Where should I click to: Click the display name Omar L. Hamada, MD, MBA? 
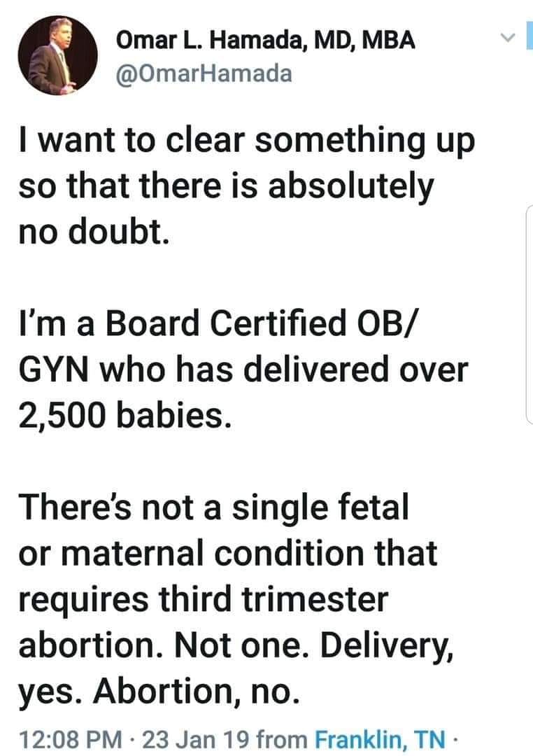pos(266,41)
